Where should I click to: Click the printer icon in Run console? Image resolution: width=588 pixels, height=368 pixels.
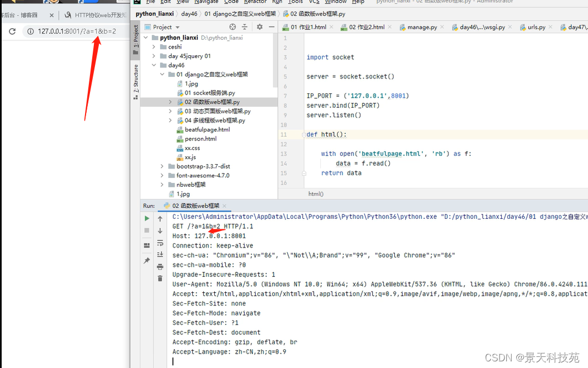point(160,267)
